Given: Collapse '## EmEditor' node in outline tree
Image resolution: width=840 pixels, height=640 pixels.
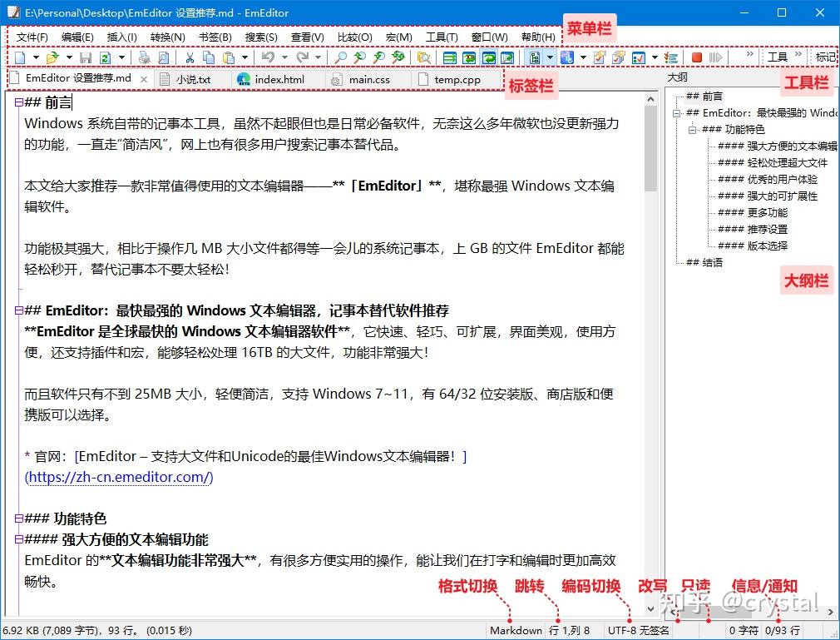Looking at the screenshot, I should (677, 113).
